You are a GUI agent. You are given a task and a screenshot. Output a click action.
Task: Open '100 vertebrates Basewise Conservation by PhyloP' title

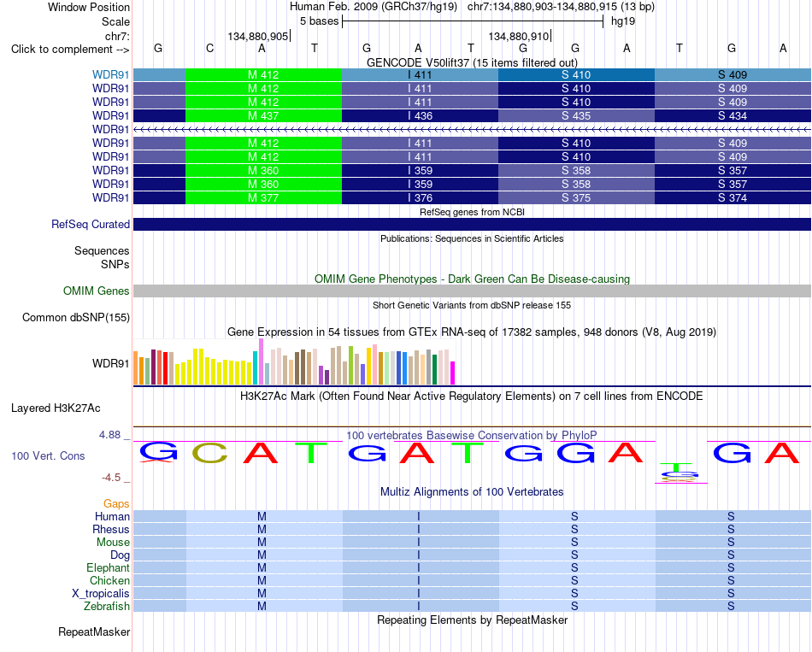click(x=472, y=436)
